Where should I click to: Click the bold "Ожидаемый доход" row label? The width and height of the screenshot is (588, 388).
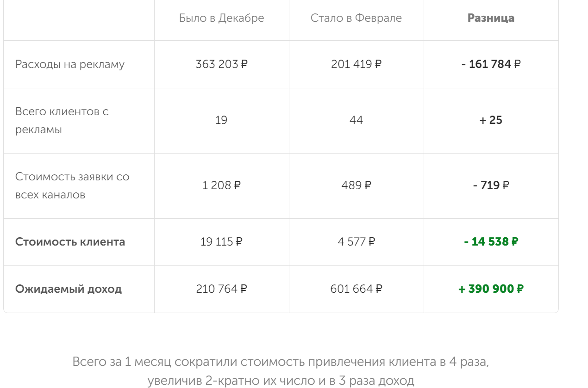coord(69,289)
